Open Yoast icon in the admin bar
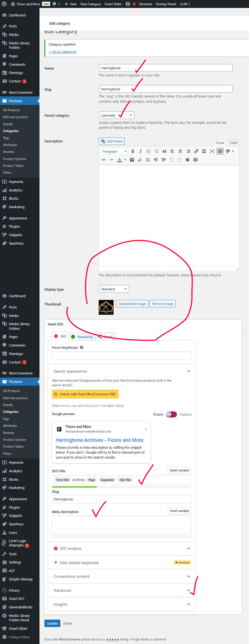This screenshot has width=249, height=644. coord(128,4)
